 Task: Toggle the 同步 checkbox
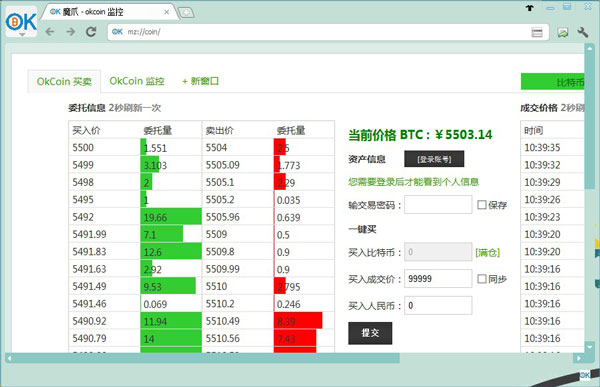pyautogui.click(x=482, y=279)
